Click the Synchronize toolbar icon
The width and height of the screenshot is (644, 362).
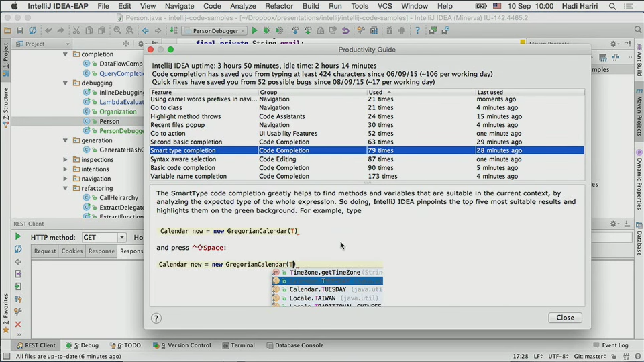tap(32, 30)
